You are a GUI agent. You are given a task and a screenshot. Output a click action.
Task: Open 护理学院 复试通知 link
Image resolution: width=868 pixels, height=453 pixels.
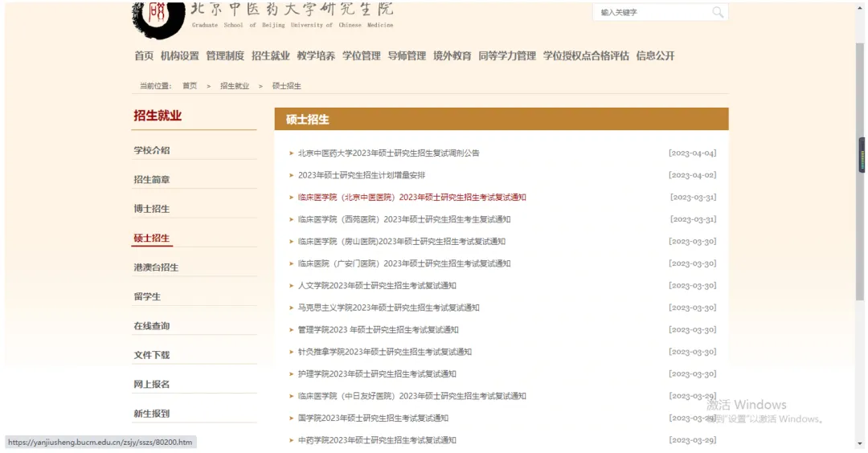click(x=377, y=374)
